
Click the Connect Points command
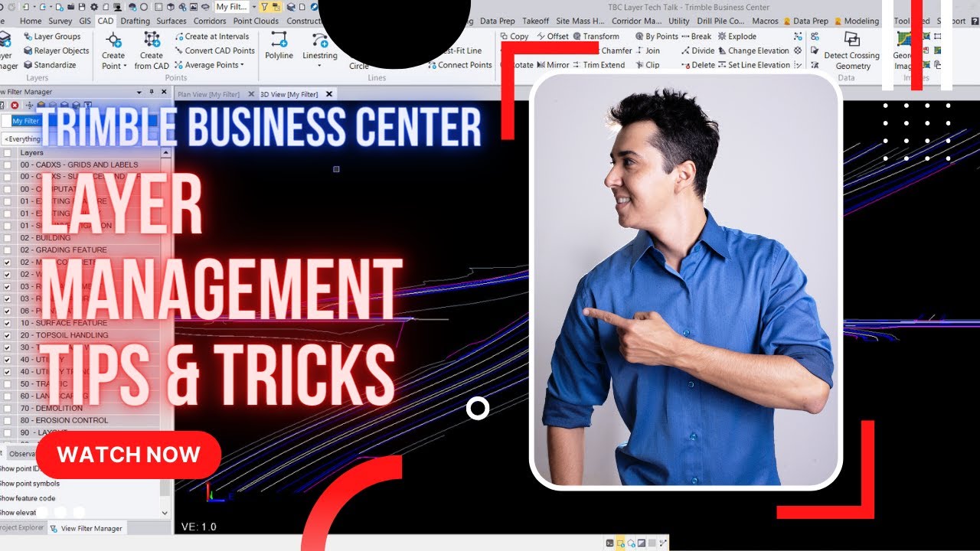click(459, 65)
